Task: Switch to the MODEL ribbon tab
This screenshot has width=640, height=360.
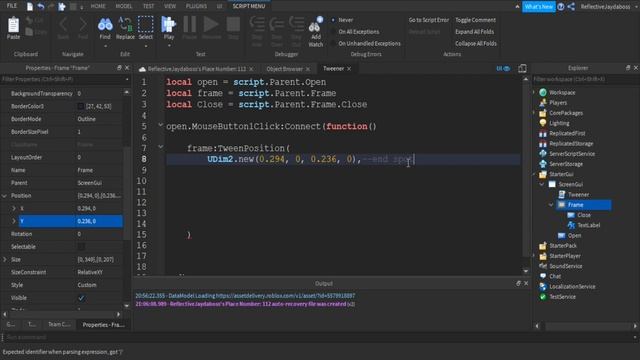Action: (124, 6)
